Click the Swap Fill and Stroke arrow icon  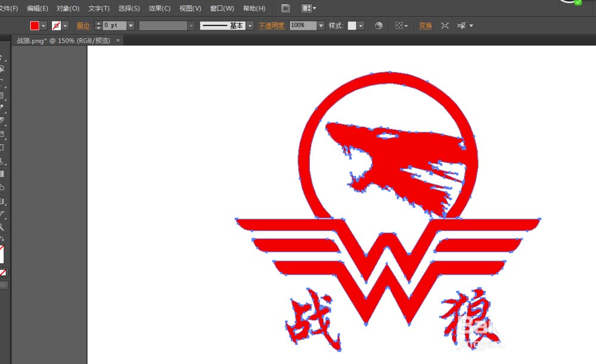point(2,239)
